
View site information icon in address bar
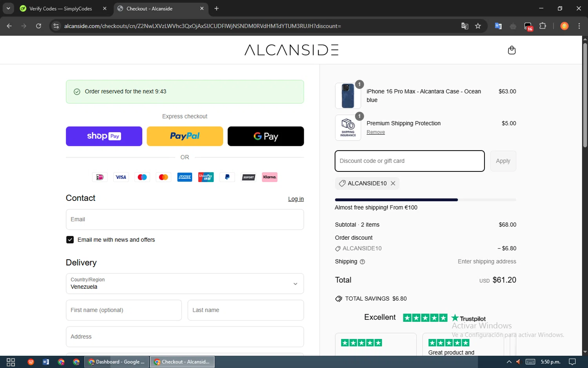[56, 26]
